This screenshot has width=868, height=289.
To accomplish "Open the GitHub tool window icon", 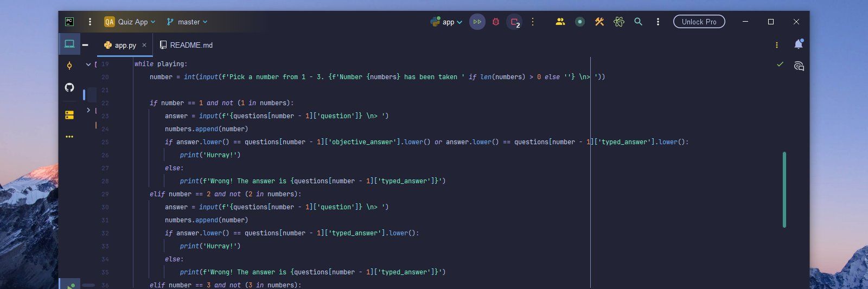I will [x=69, y=87].
